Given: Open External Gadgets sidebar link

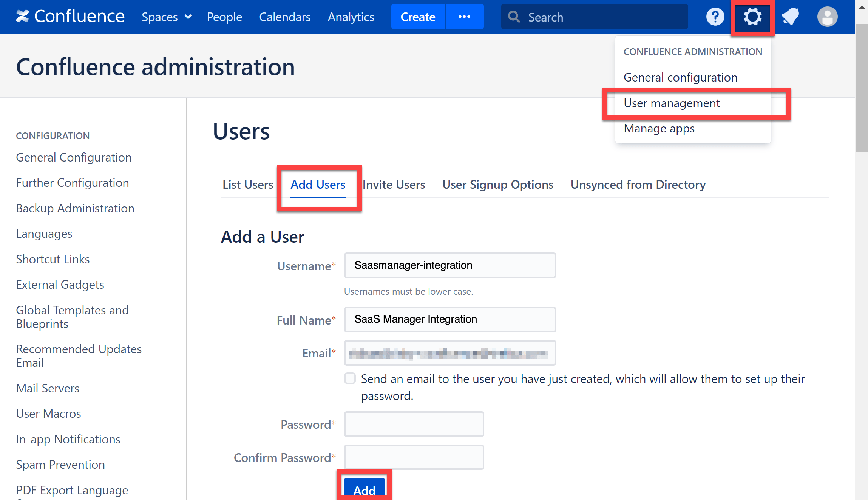Looking at the screenshot, I should coord(60,285).
